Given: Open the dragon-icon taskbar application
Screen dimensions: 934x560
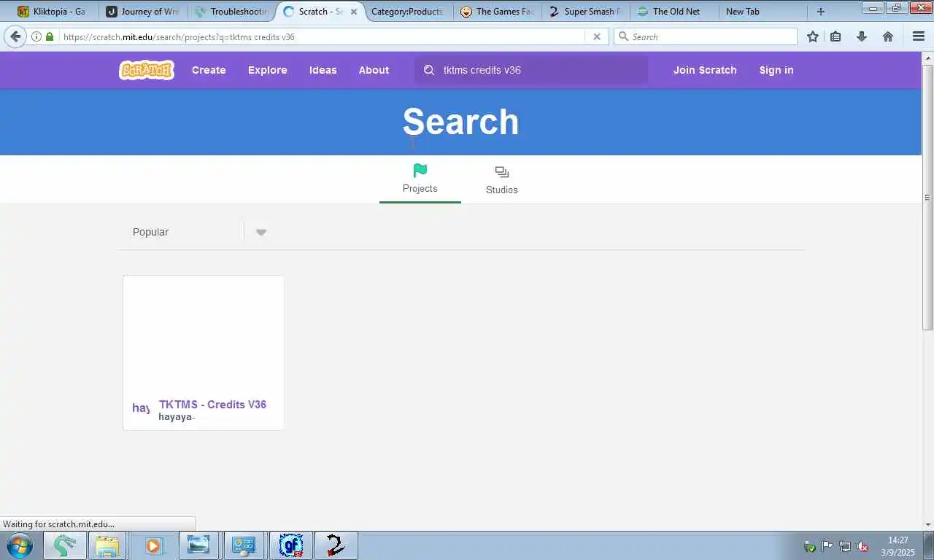Looking at the screenshot, I should point(65,545).
